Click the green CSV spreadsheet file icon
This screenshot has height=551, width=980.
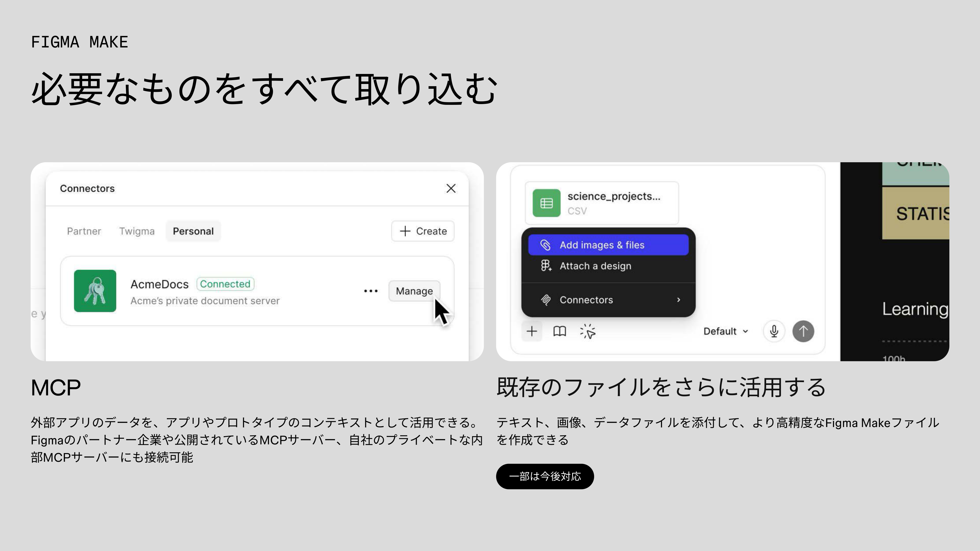pyautogui.click(x=546, y=203)
